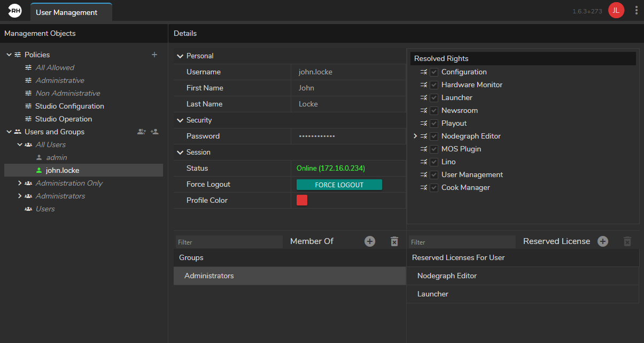Image resolution: width=644 pixels, height=343 pixels.
Task: Collapse the Policies tree section
Action: click(x=9, y=55)
